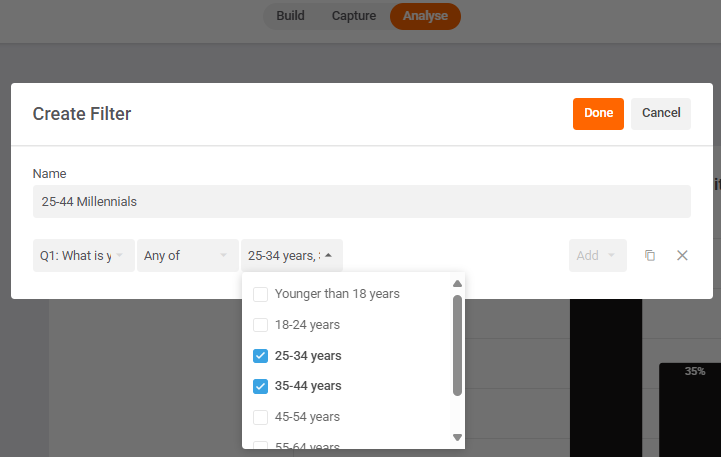Check the Younger than 18 years option
Screen dimensions: 721x457
[x=261, y=294]
